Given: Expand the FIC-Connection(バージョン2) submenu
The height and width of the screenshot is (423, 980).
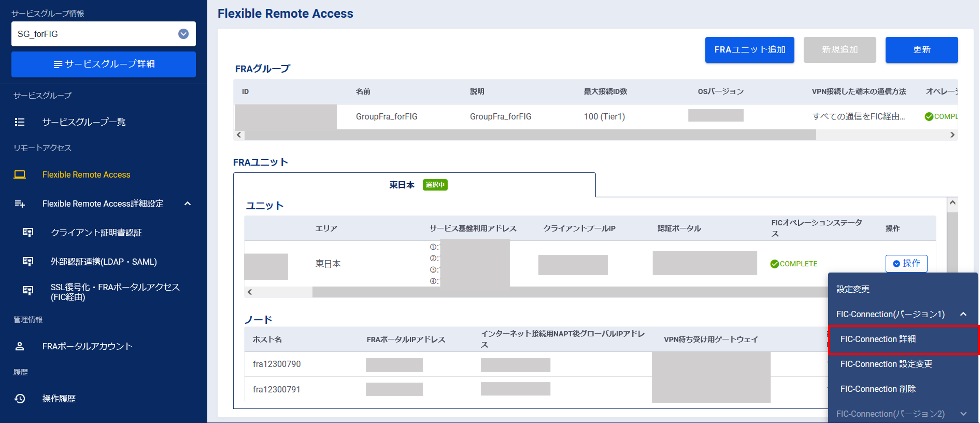Looking at the screenshot, I should (x=963, y=413).
